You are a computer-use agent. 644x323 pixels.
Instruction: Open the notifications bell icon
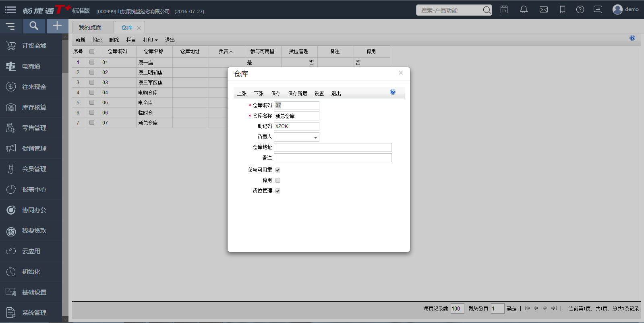pyautogui.click(x=524, y=10)
